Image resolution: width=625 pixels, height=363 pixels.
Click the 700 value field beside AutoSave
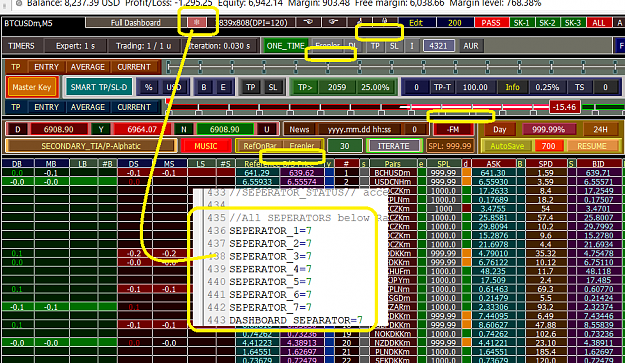[548, 146]
